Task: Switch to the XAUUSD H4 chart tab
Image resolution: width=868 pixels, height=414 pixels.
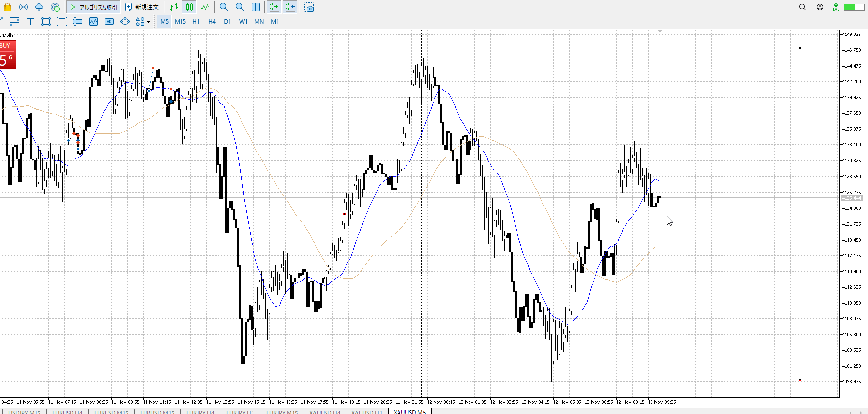Action: click(x=325, y=412)
